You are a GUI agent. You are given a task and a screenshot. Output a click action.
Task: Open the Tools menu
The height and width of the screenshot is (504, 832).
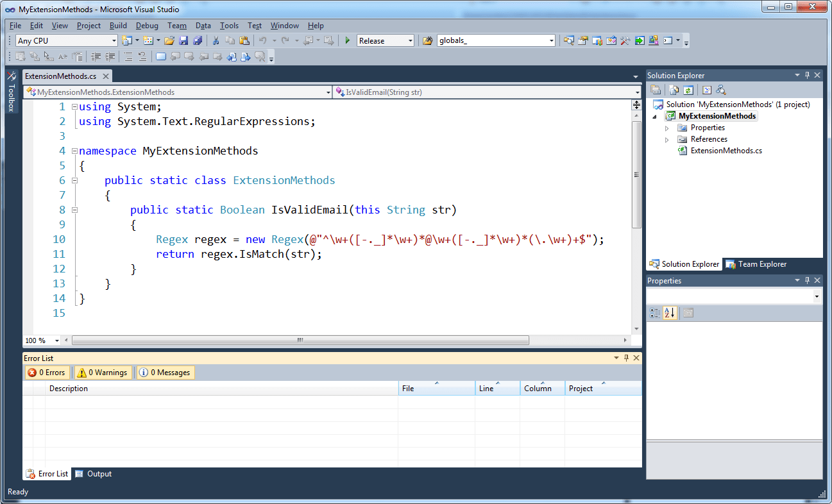[229, 26]
